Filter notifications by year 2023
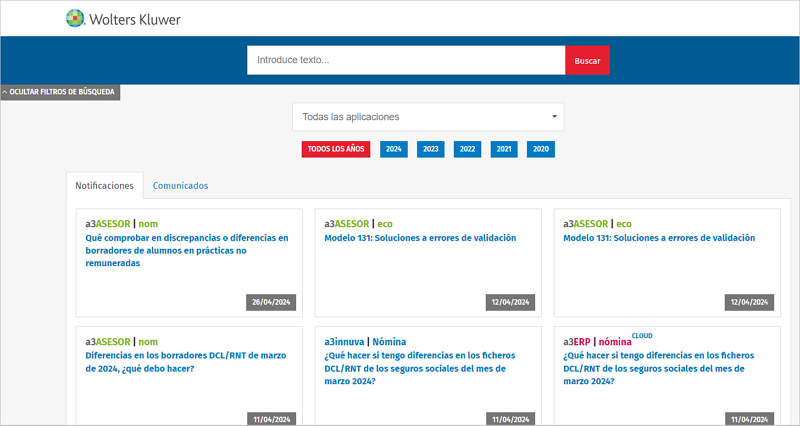 tap(431, 149)
